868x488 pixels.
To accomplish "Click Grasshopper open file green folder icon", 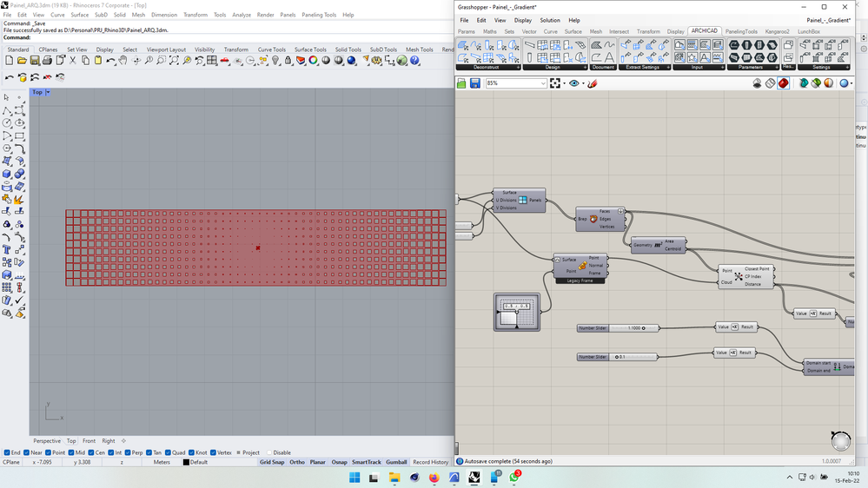I will [461, 83].
